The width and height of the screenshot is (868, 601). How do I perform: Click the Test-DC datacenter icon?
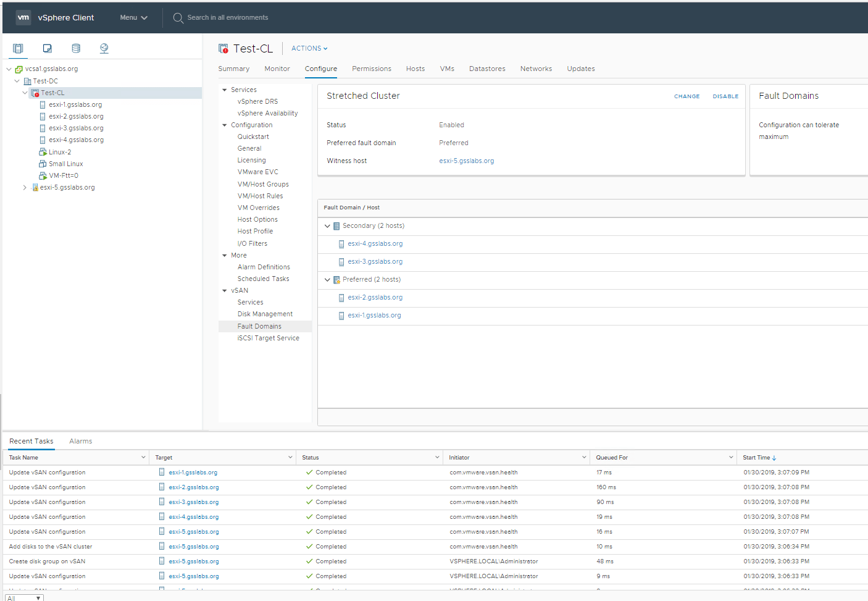[x=27, y=81]
